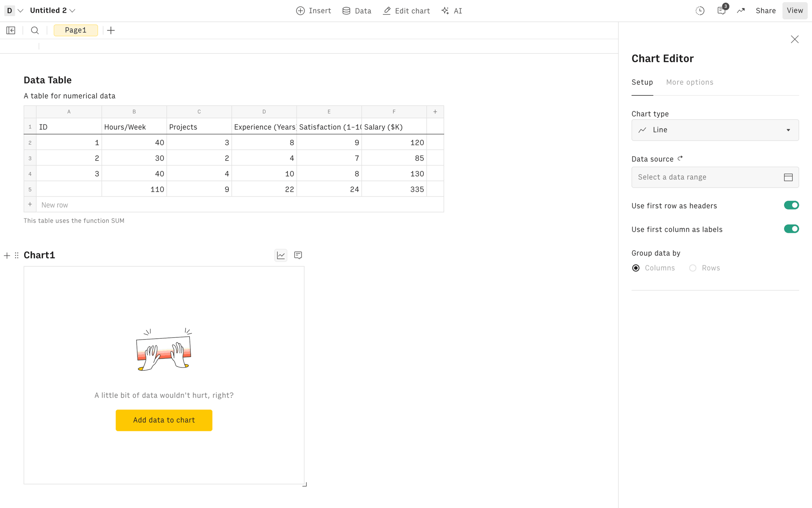Select column A header

[x=69, y=112]
